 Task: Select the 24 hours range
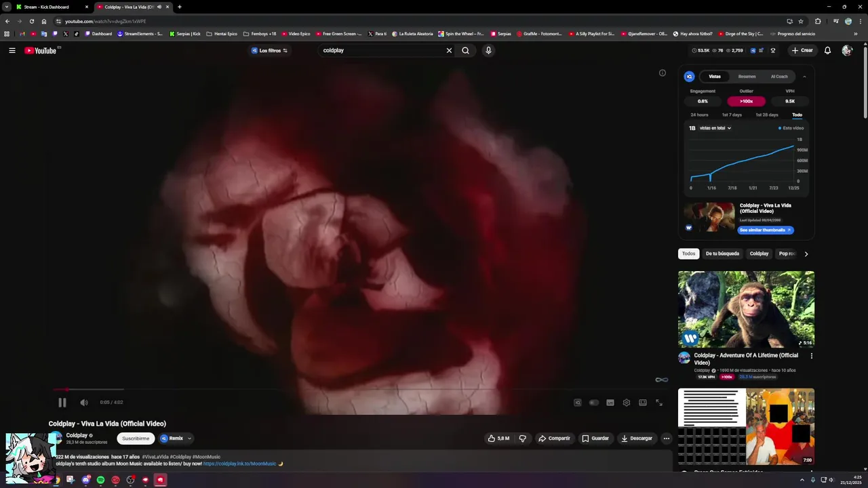click(x=699, y=115)
